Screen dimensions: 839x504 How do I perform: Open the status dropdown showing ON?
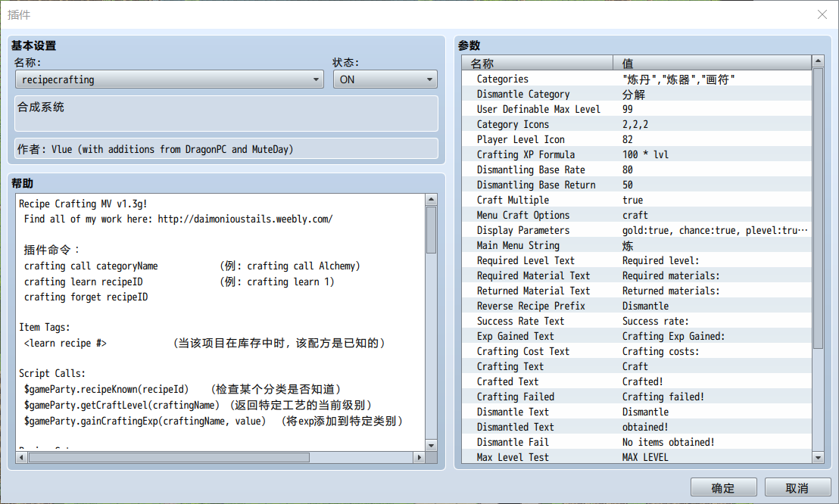click(385, 79)
